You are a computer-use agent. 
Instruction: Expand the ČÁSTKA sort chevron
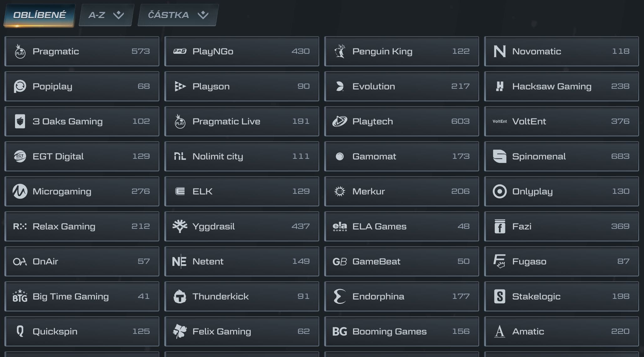pyautogui.click(x=203, y=15)
